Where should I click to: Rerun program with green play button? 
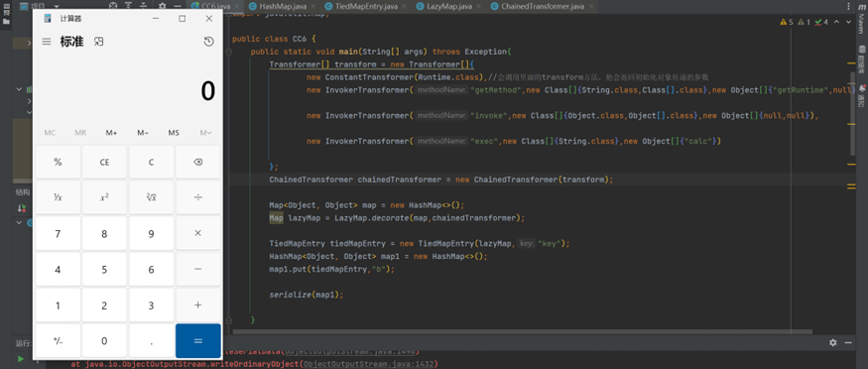[x=21, y=358]
